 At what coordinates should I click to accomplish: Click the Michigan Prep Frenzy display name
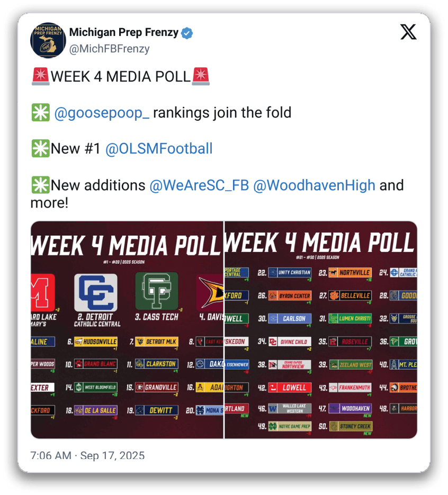(124, 32)
